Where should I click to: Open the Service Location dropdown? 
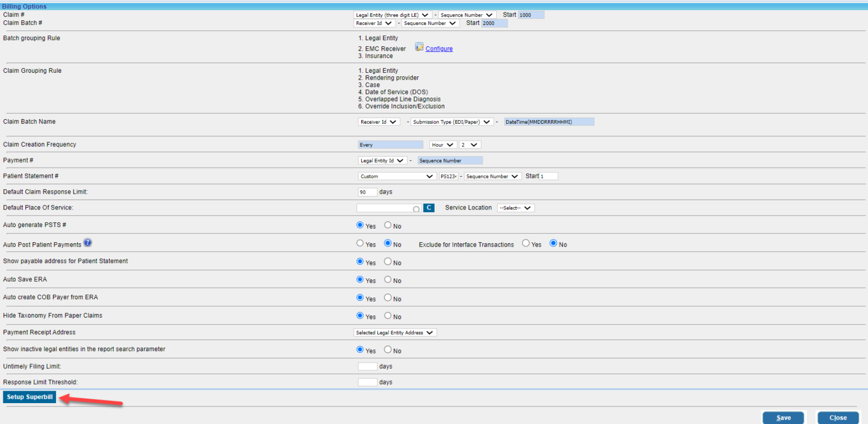point(515,208)
